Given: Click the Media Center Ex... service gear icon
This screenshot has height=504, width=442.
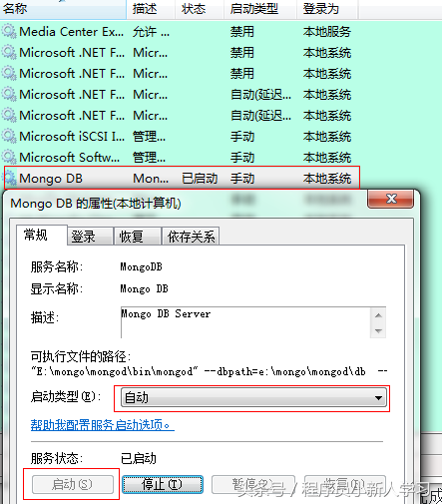Looking at the screenshot, I should [9, 32].
